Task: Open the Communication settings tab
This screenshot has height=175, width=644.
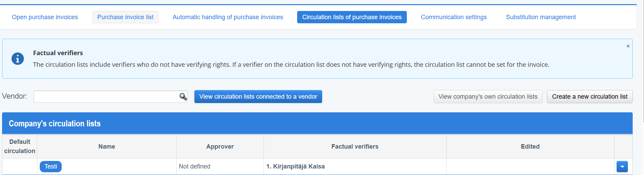Action: tap(453, 17)
